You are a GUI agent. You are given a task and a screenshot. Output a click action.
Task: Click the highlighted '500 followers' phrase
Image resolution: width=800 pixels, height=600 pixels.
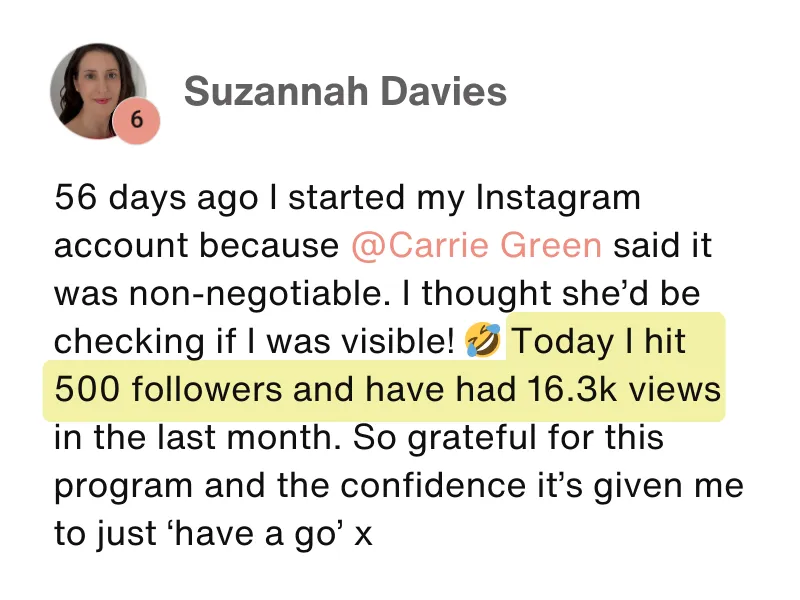168,389
